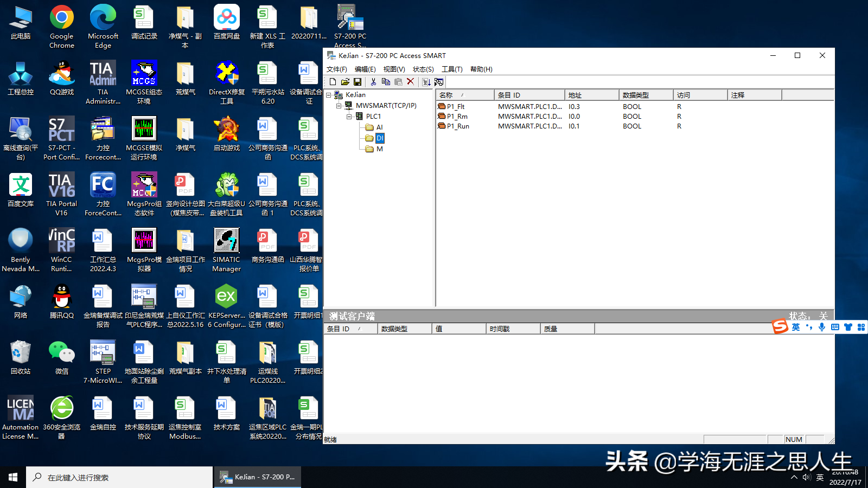The height and width of the screenshot is (488, 868).
Task: Click the Save toolbar icon
Action: click(x=358, y=82)
